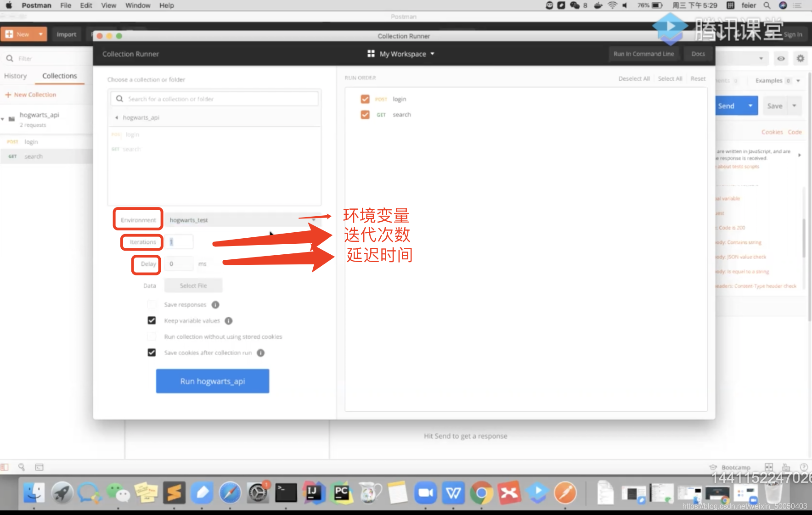This screenshot has width=812, height=515.
Task: Click the sidebar Filter search field
Action: coord(46,59)
